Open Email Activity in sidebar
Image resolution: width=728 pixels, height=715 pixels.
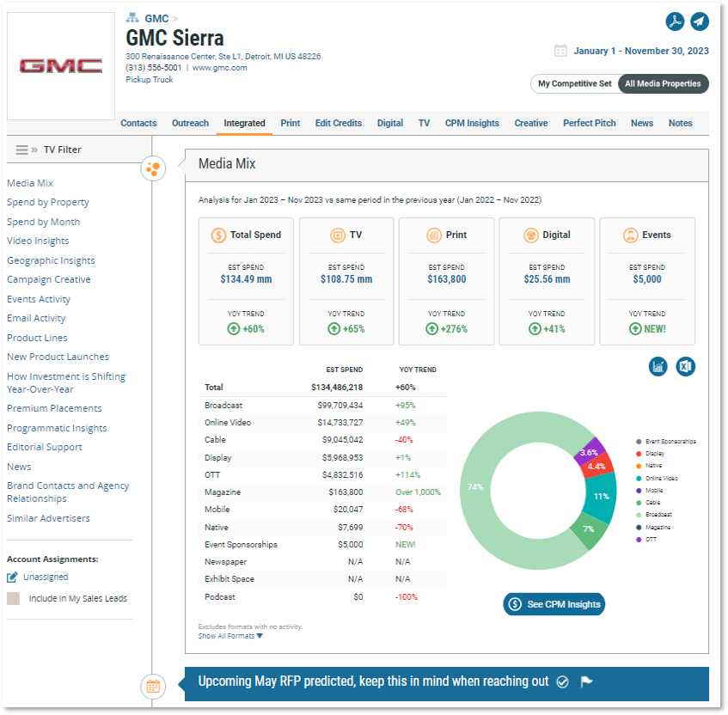(x=36, y=318)
